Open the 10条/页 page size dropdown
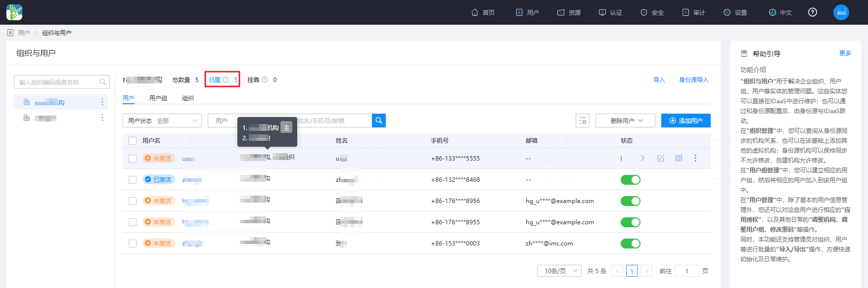 click(x=559, y=271)
